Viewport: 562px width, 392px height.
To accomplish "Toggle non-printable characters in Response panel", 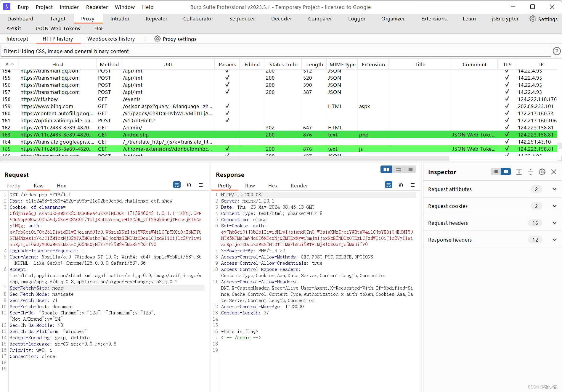I will point(401,185).
